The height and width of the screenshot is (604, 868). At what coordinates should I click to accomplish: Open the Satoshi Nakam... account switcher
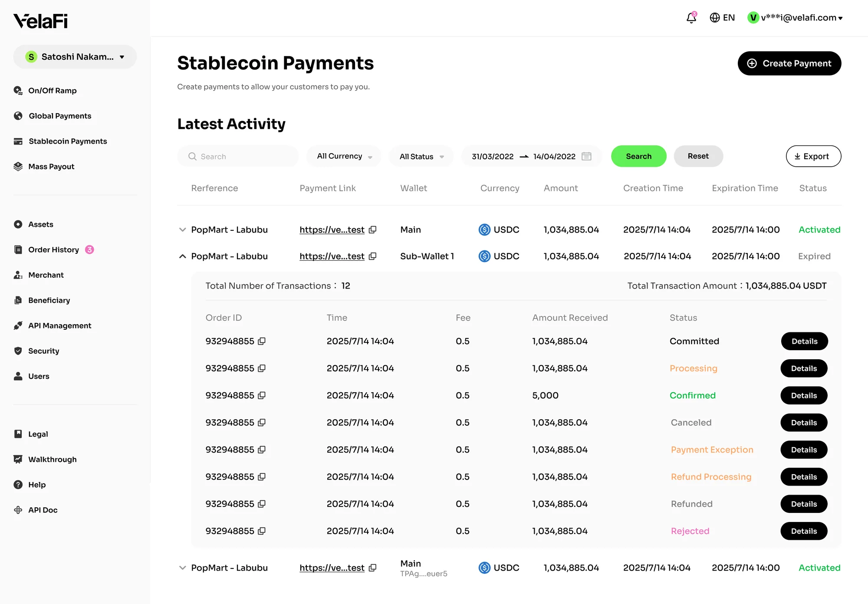click(75, 57)
